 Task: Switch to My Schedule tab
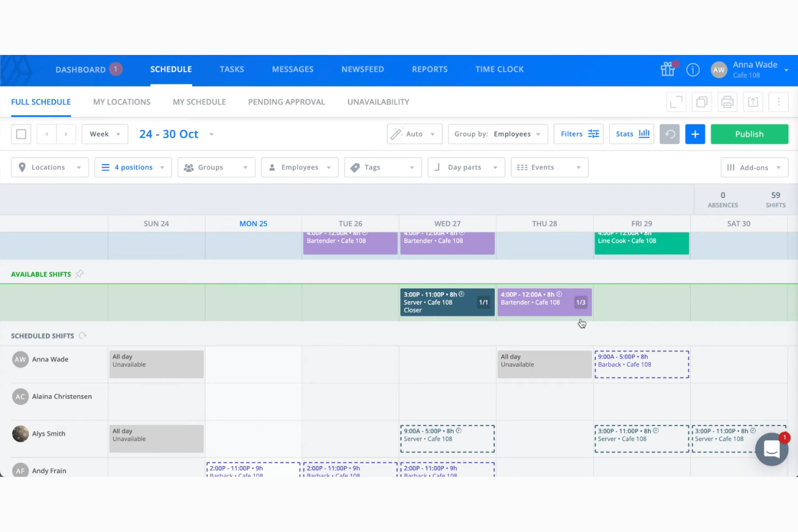(x=200, y=102)
